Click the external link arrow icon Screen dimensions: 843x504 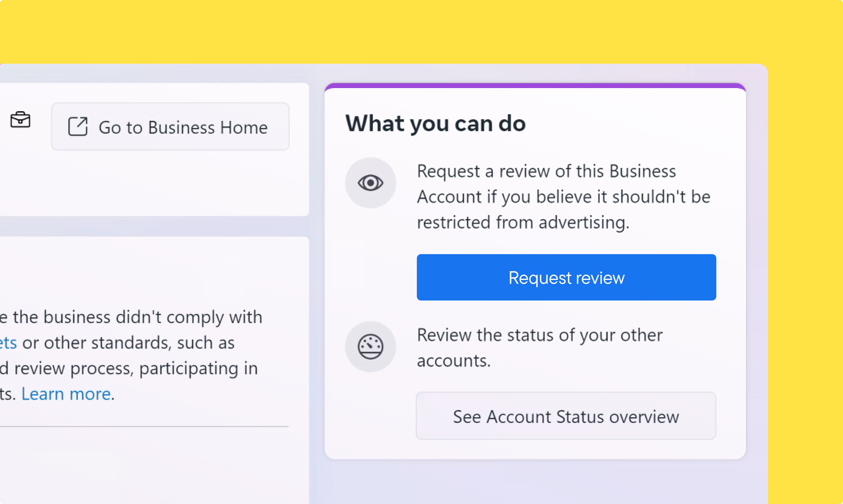[x=78, y=127]
